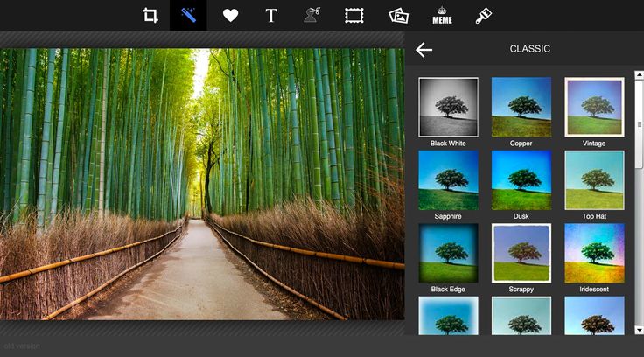Click the 'Vintage' label text
Viewport: 644px width, 357px height.
coord(594,143)
